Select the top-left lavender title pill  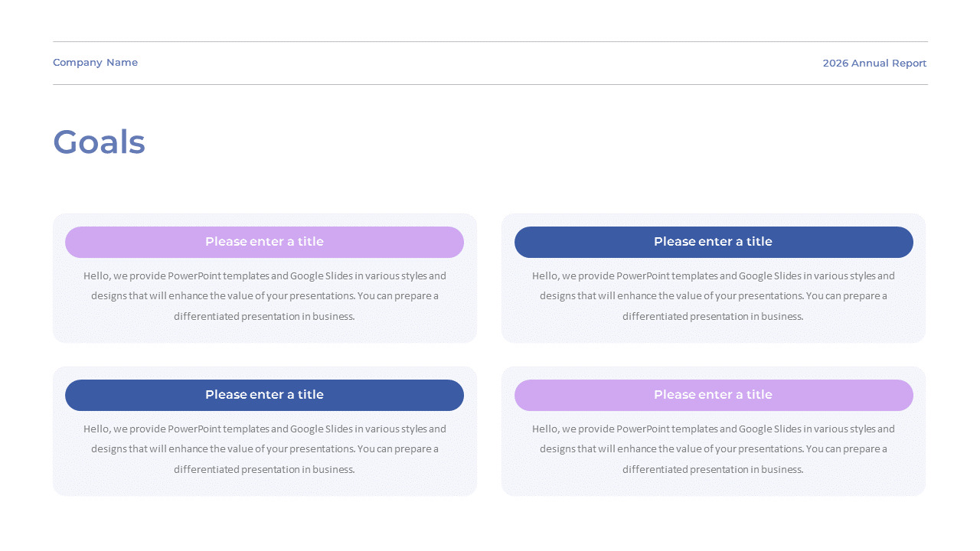click(264, 242)
